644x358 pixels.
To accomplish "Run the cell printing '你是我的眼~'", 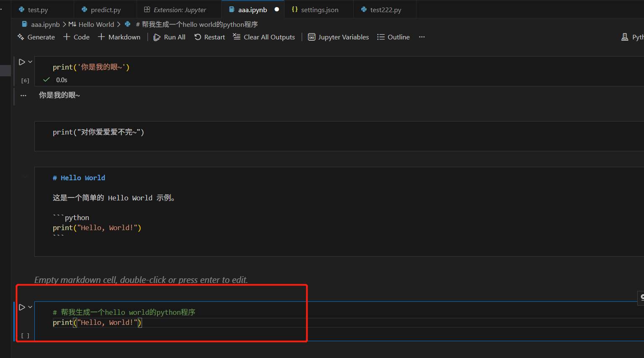I will tap(22, 62).
